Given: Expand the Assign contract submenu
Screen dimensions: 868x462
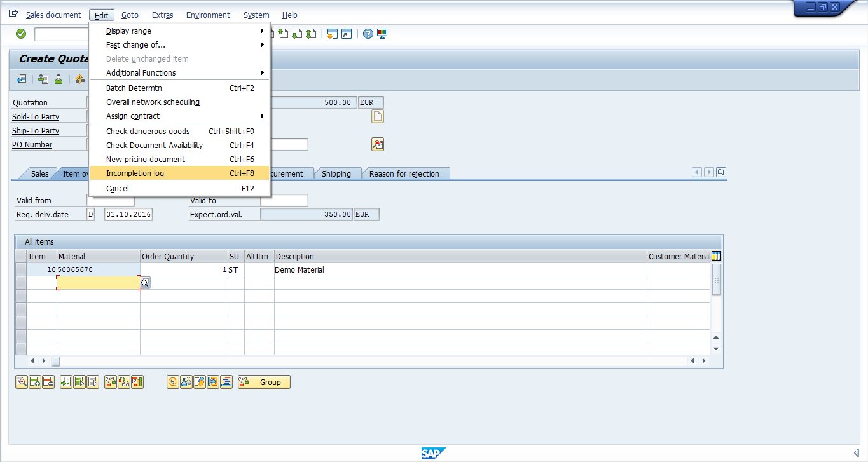Looking at the screenshot, I should 180,116.
